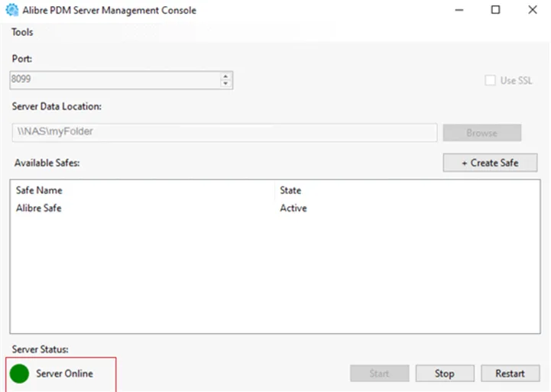
Task: Click the green Server Online status indicator
Action: point(19,374)
